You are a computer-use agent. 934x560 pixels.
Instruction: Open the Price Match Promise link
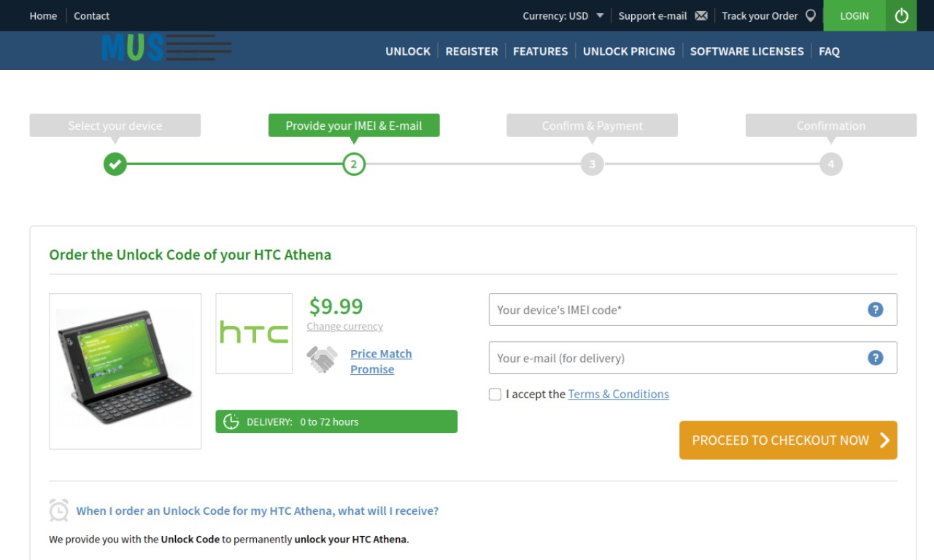tap(381, 361)
